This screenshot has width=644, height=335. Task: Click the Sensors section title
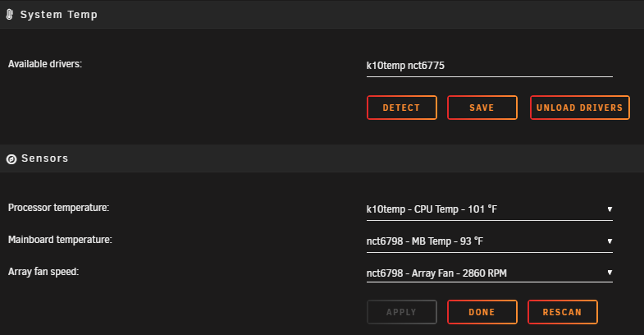coord(45,158)
